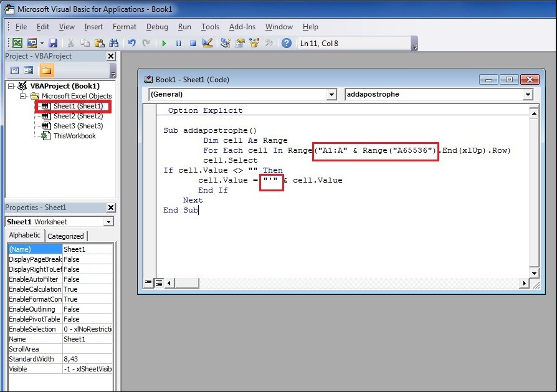
Task: Switch to the Categorized tab
Action: tap(65, 236)
